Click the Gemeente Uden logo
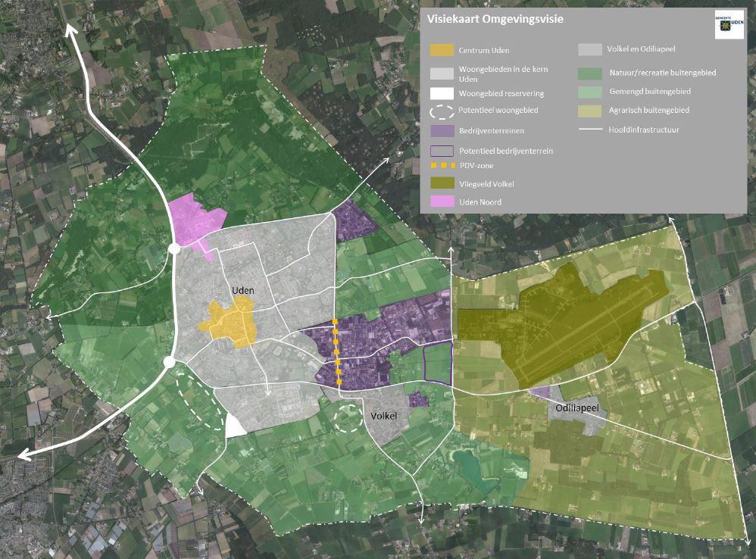Viewport: 756px width, 559px height. pyautogui.click(x=729, y=24)
